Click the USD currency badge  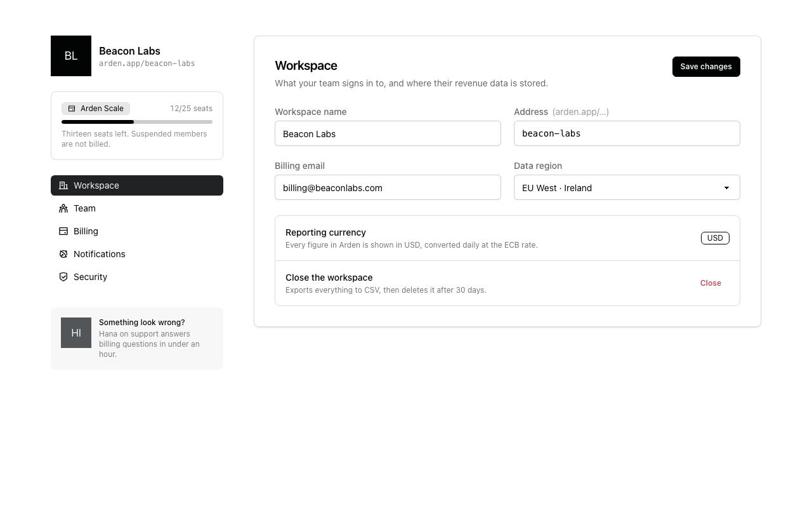point(715,238)
